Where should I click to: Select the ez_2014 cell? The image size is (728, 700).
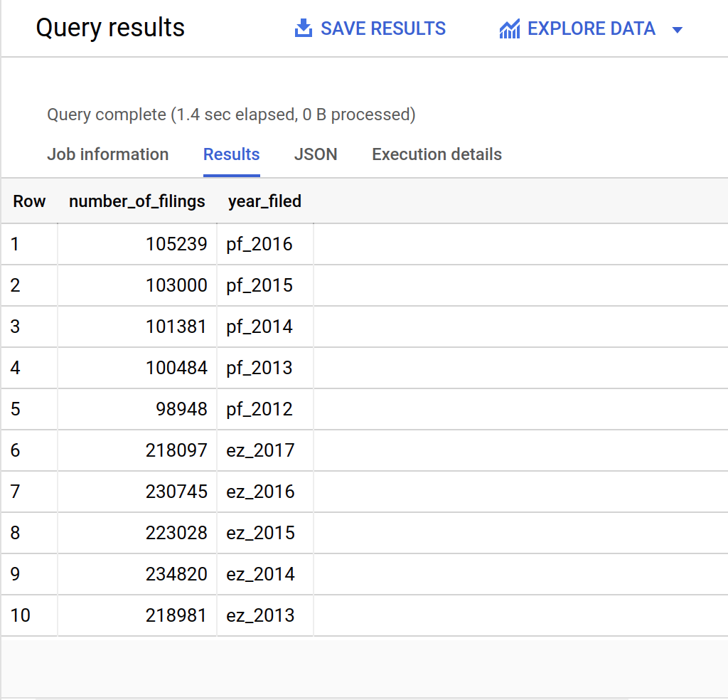(265, 574)
